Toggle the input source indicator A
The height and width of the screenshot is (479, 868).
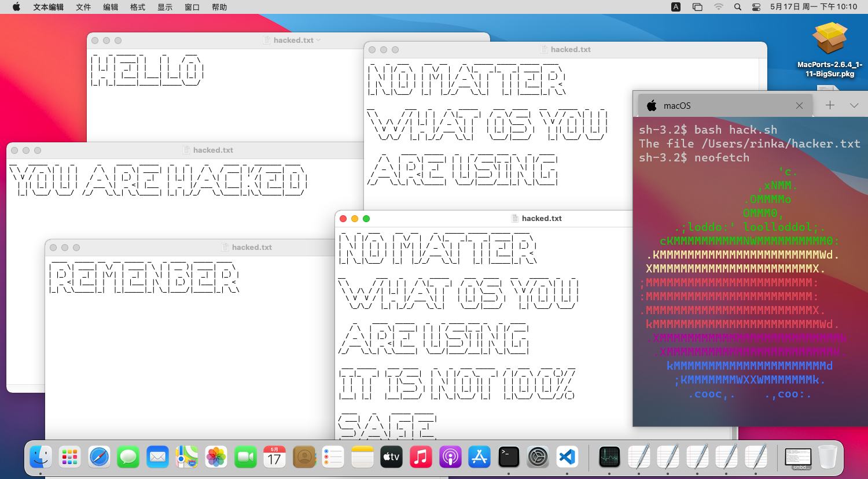pyautogui.click(x=676, y=7)
